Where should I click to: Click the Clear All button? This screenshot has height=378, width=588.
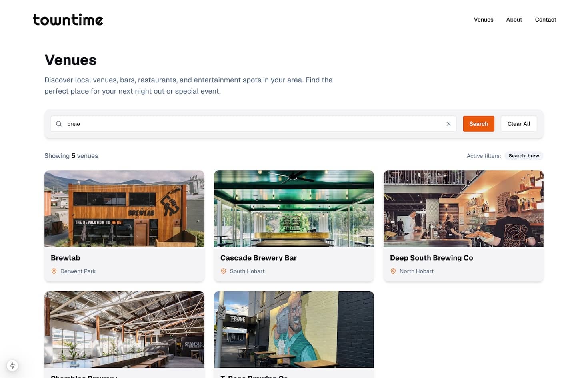[x=519, y=124]
